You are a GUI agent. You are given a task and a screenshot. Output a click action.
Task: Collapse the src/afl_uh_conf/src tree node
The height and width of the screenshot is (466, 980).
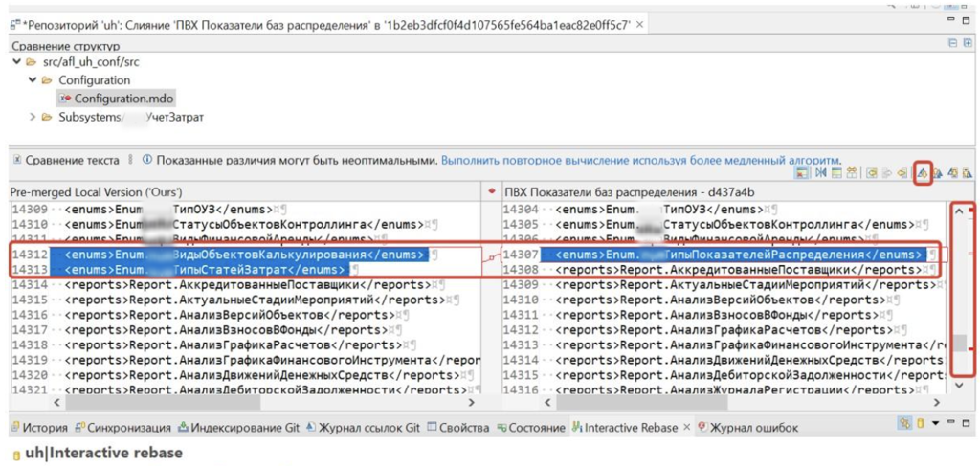(17, 62)
